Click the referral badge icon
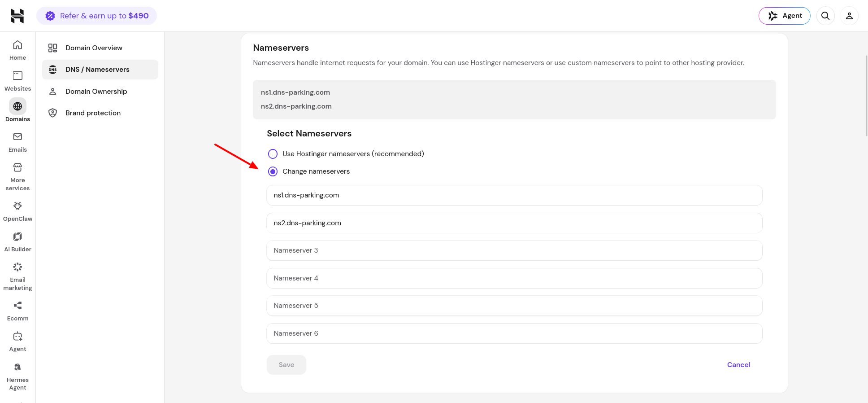 click(50, 16)
